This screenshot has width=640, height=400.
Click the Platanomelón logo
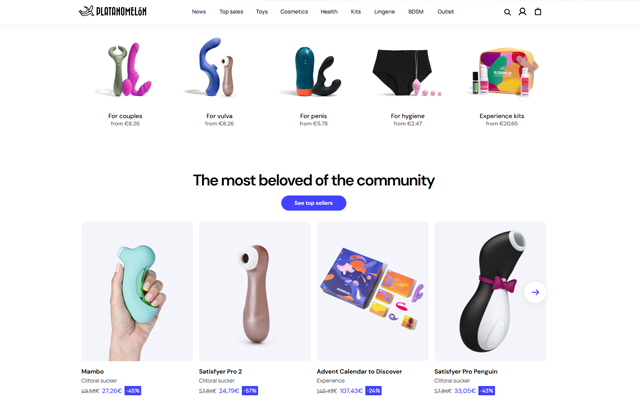pos(113,11)
